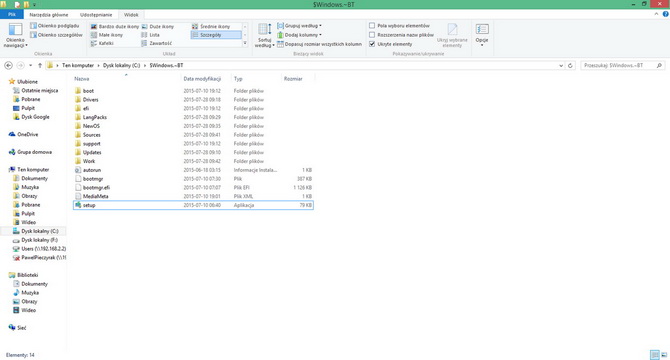670x360 pixels.
Task: Select Bardzo duże ikony view layout
Action: pyautogui.click(x=115, y=26)
